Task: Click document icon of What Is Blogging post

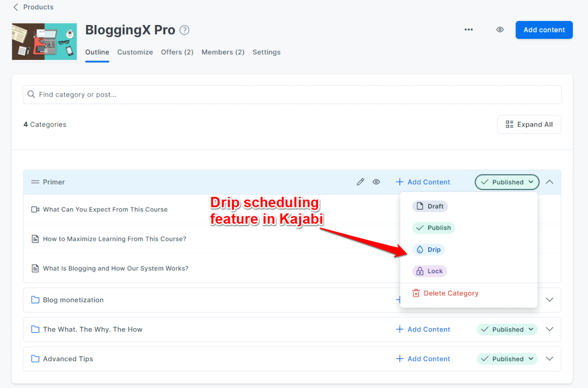Action: pos(35,268)
